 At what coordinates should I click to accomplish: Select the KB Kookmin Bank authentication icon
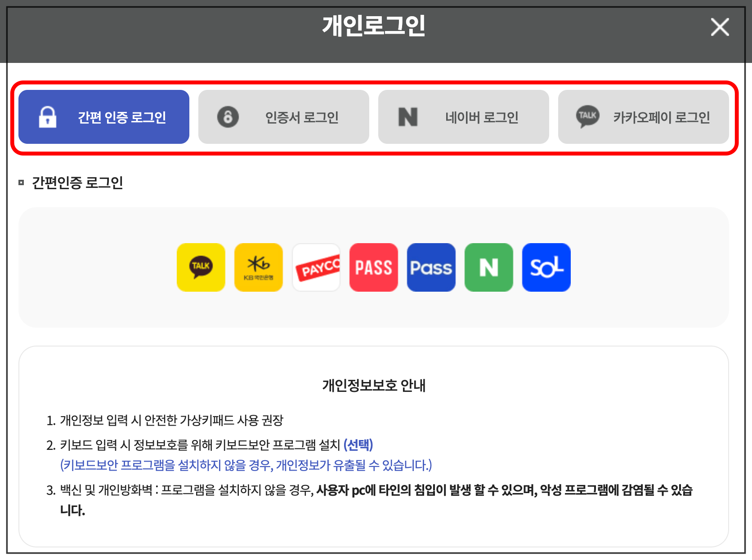click(x=259, y=267)
